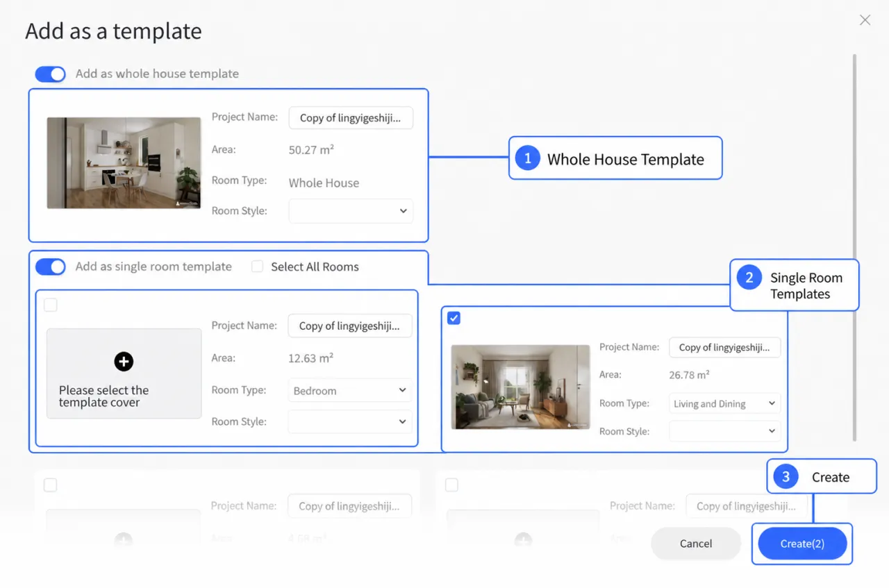
Task: Click the living room cover thumbnail
Action: [520, 387]
